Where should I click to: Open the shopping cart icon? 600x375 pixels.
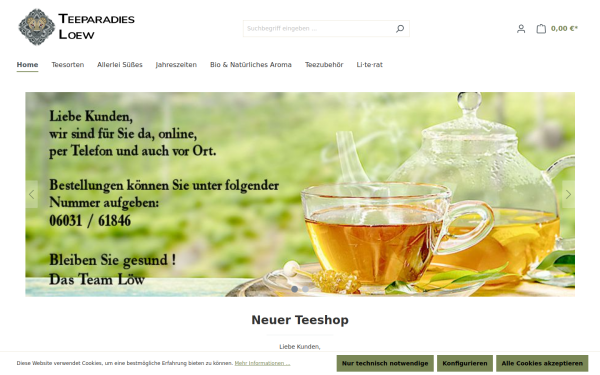541,29
